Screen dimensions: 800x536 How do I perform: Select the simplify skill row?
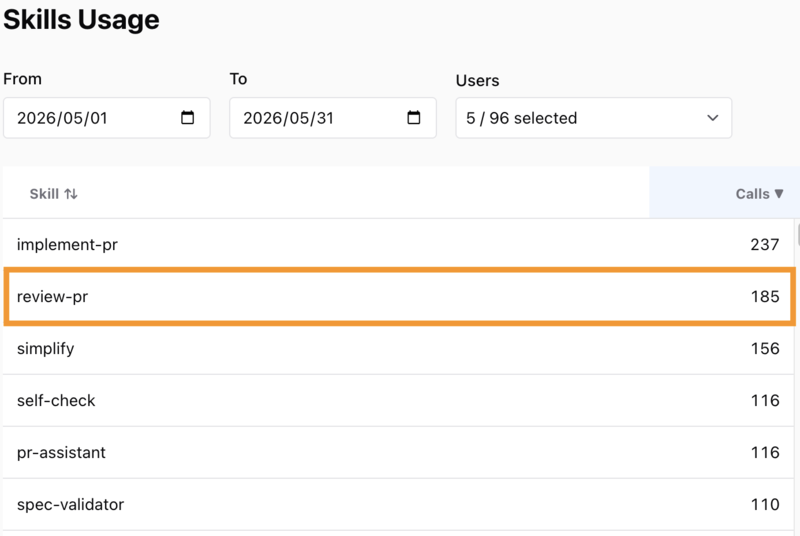[398, 349]
